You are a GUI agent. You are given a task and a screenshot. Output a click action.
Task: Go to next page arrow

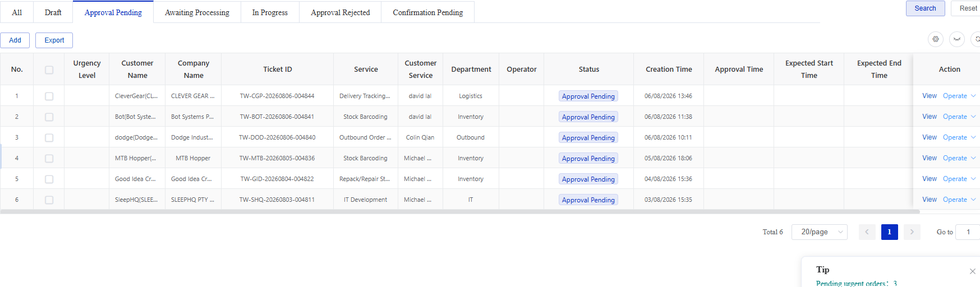pyautogui.click(x=912, y=232)
